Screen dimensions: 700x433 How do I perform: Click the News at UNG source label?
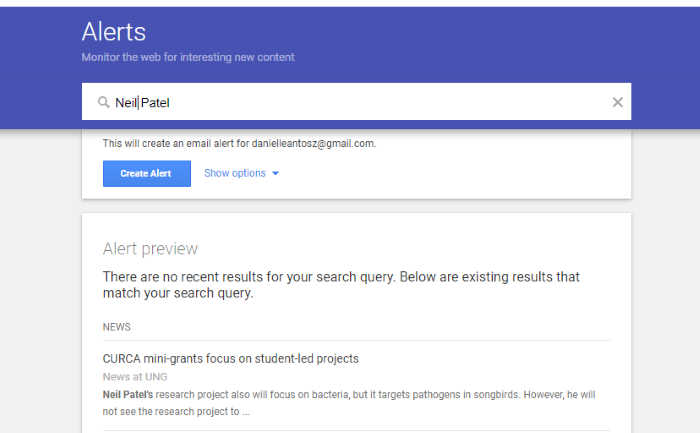135,377
